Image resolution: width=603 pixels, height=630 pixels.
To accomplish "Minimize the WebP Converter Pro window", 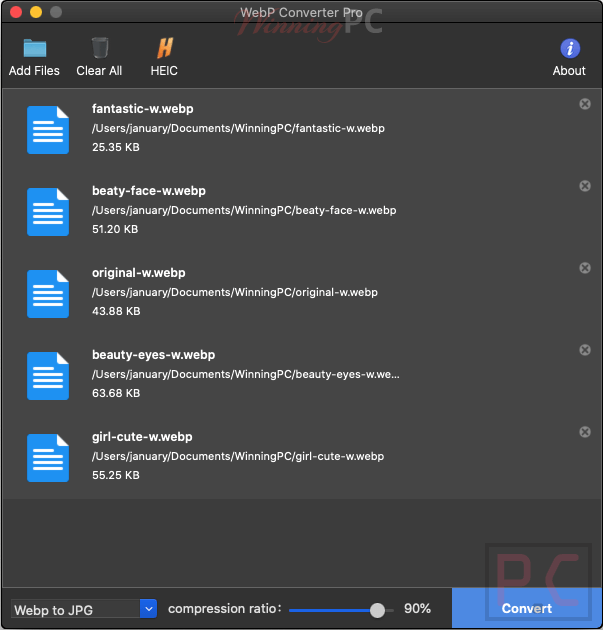I will coord(36,12).
